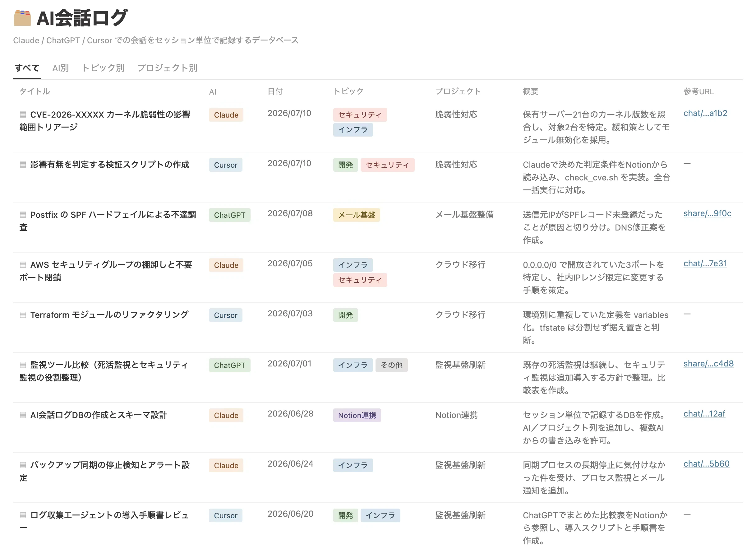Click page icon of バックアップ同期 row

(23, 465)
